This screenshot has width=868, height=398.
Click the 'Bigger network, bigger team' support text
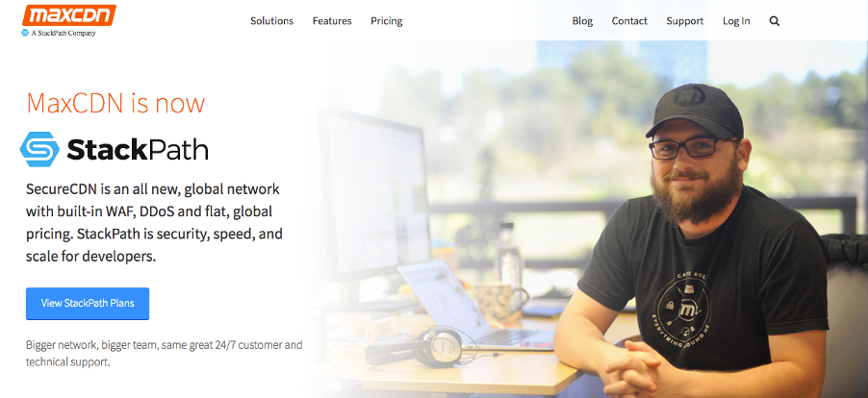[x=164, y=354]
